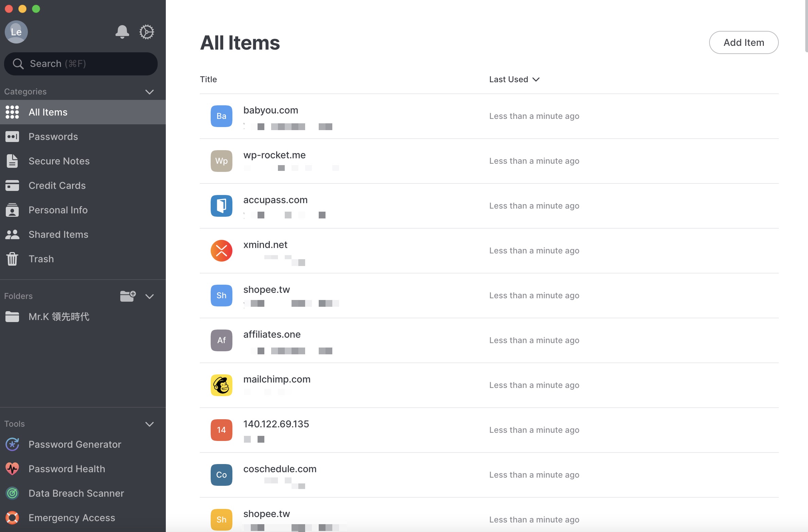Open the Last Used sort dropdown
The width and height of the screenshot is (808, 532).
(x=514, y=79)
